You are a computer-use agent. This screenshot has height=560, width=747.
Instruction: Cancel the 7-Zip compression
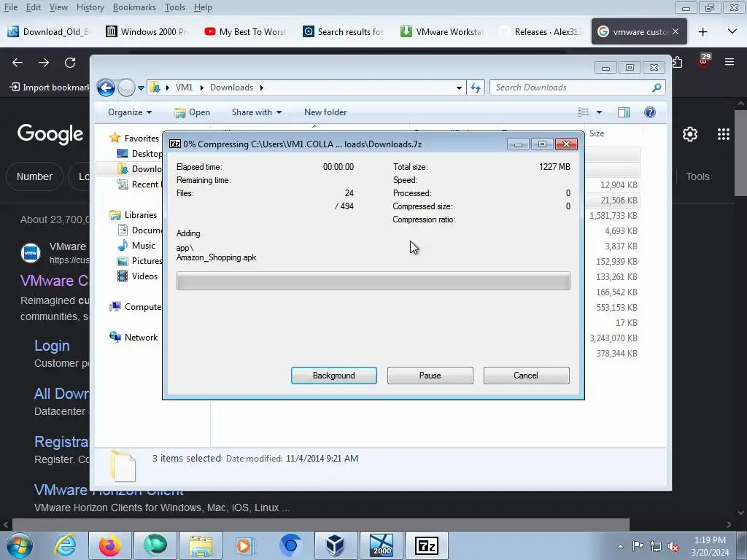tap(526, 376)
